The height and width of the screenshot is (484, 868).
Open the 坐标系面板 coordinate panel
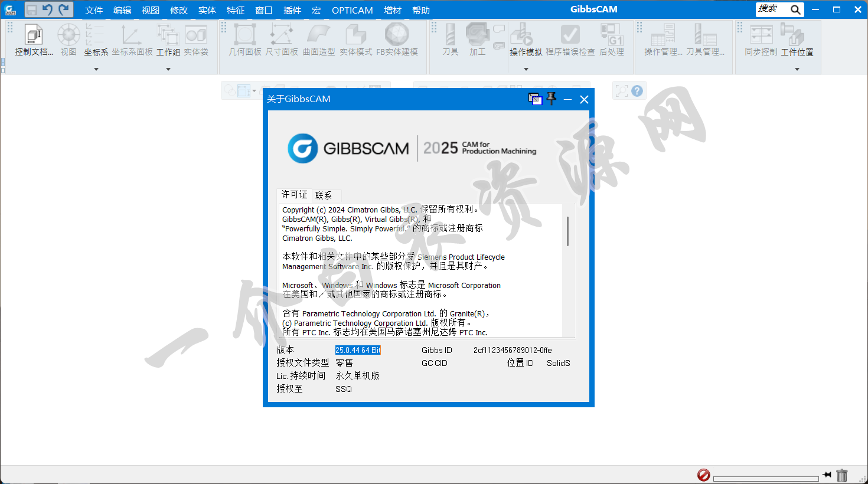click(132, 40)
